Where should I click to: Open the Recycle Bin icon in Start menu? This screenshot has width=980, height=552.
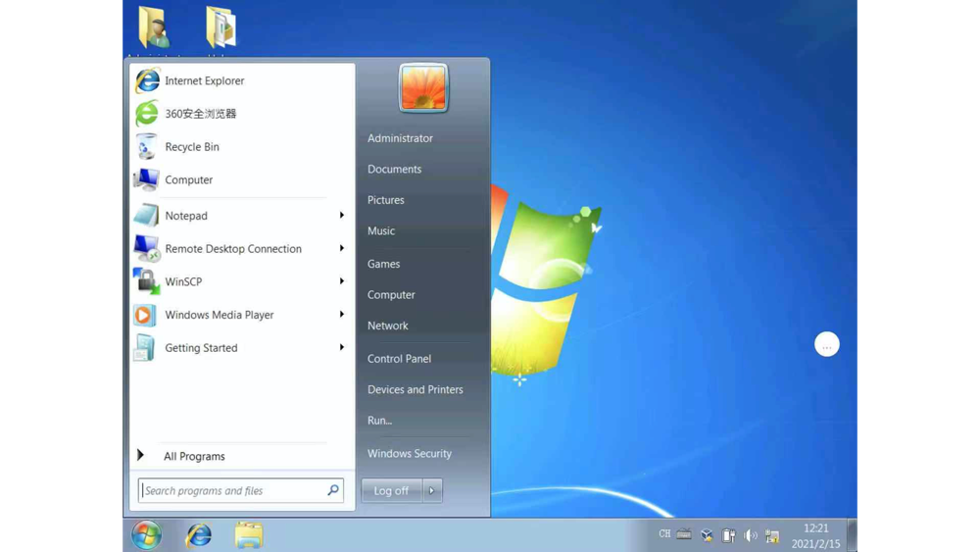(x=146, y=147)
